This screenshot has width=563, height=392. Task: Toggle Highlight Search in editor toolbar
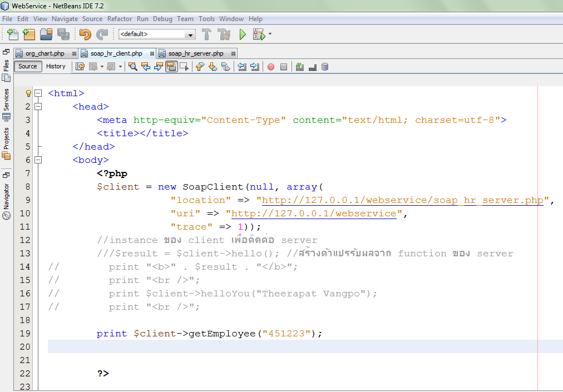(x=171, y=67)
